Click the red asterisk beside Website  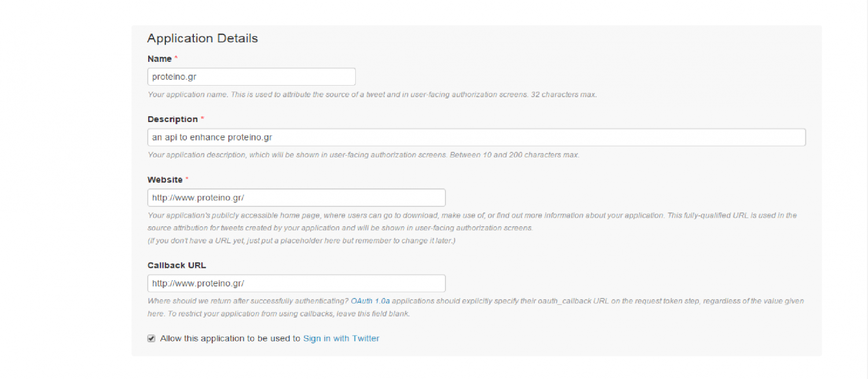click(x=187, y=179)
